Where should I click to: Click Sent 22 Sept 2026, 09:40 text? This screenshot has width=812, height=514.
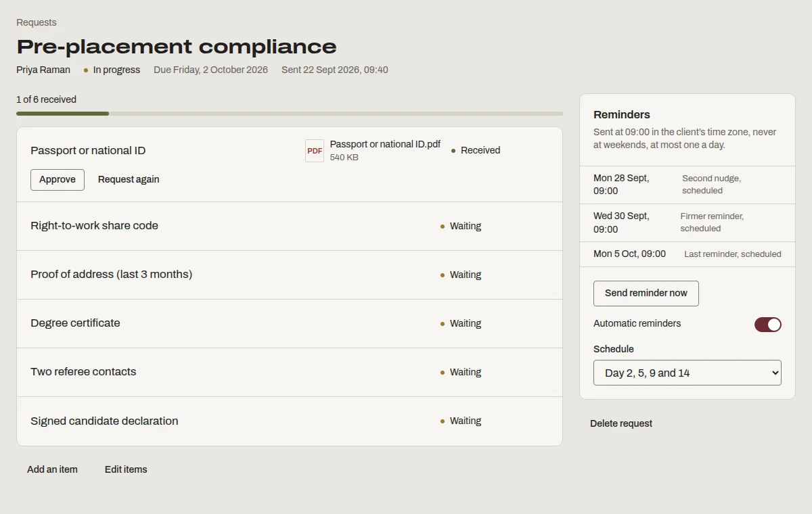(335, 70)
